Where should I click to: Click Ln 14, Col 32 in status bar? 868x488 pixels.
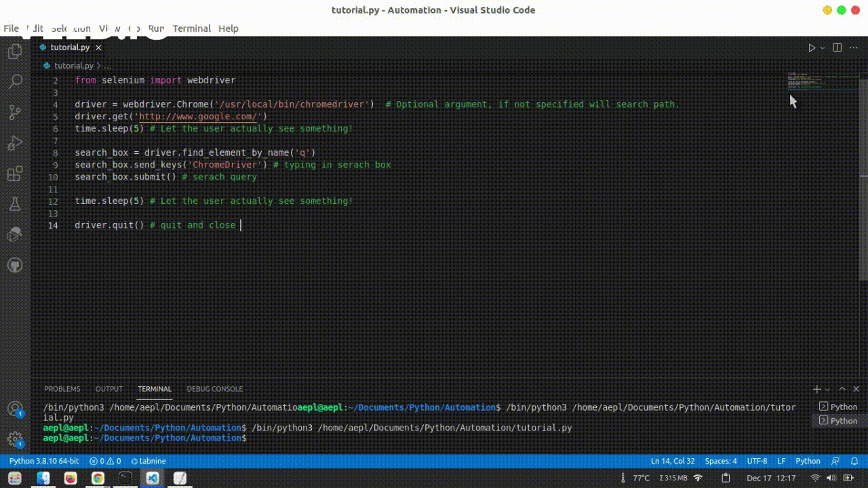[x=673, y=461]
